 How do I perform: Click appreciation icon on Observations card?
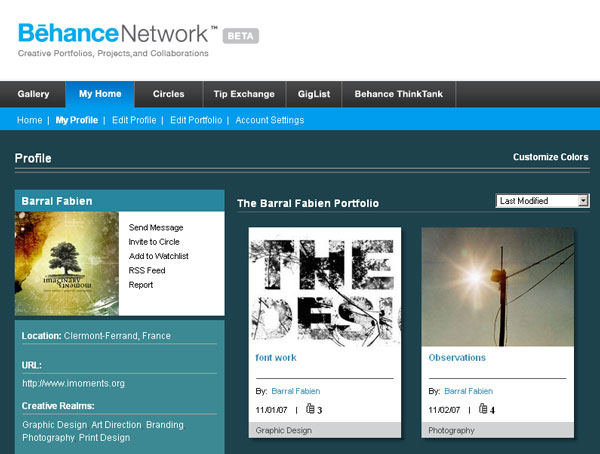point(483,409)
